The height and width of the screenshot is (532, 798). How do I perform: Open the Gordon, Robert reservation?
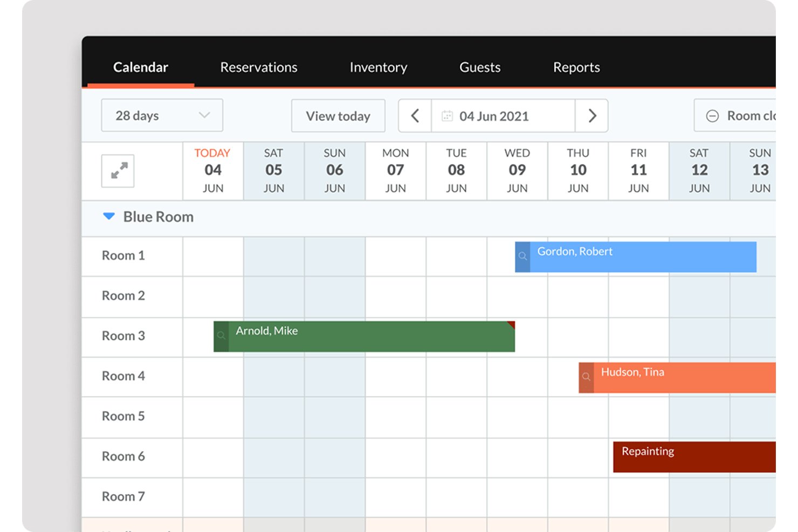(636, 257)
